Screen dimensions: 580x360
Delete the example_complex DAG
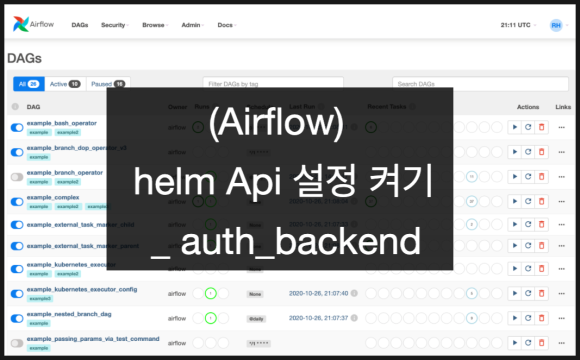542,201
